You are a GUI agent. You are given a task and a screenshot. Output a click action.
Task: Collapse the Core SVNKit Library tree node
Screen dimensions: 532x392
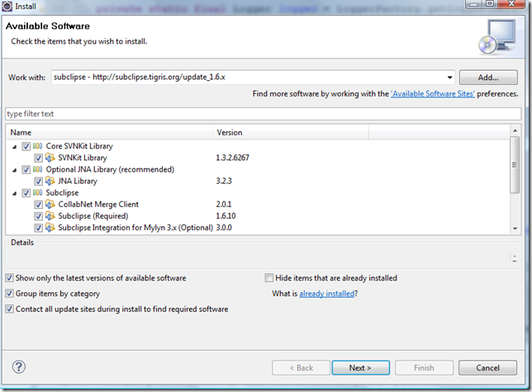click(x=14, y=147)
